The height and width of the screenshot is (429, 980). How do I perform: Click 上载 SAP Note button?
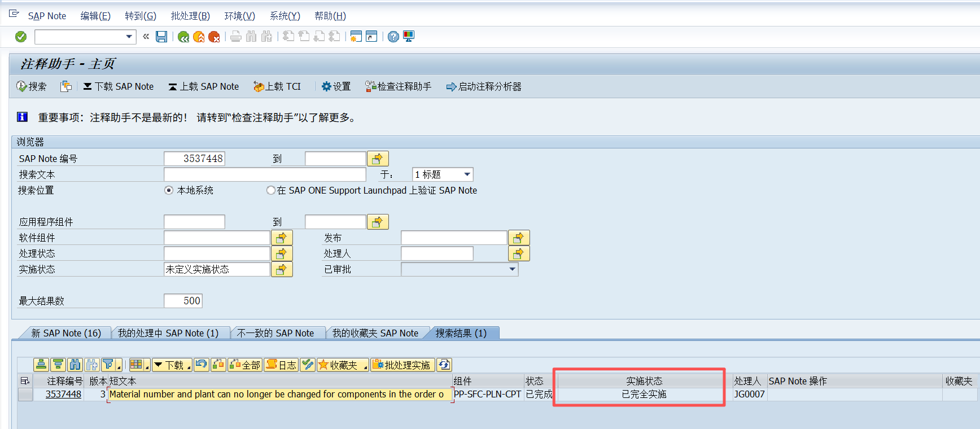pos(204,86)
